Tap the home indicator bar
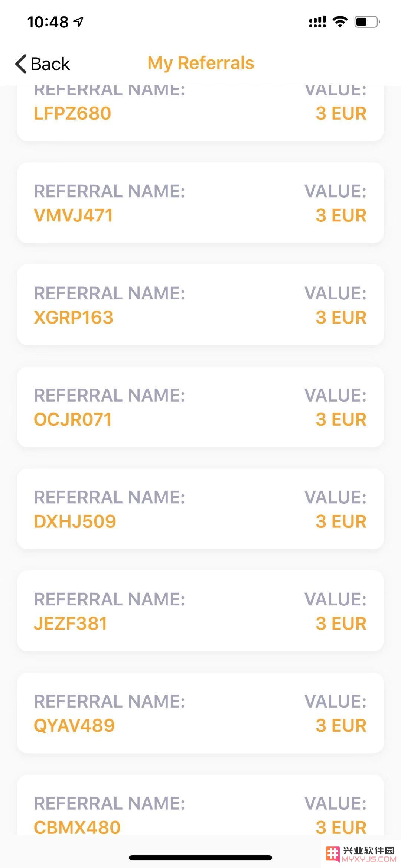401x868 pixels. point(200,858)
